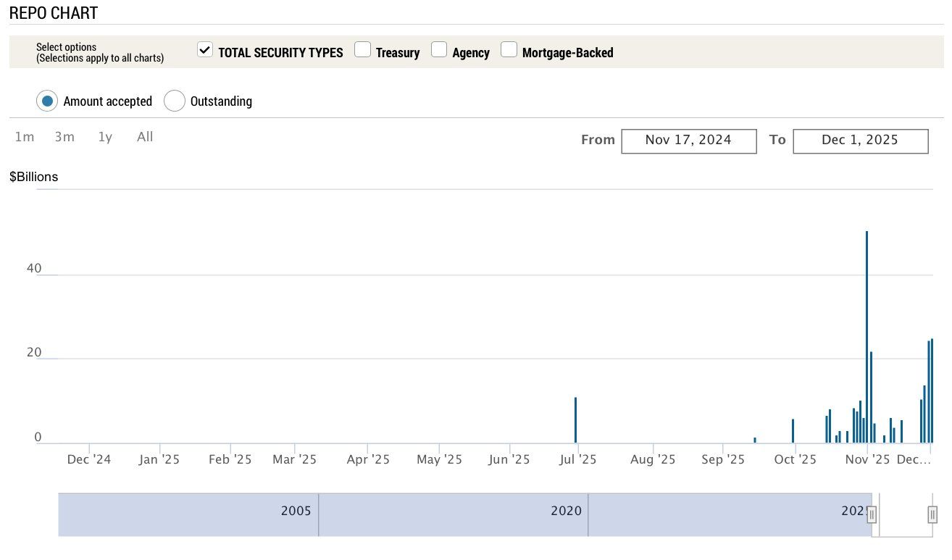This screenshot has height=560, width=952.
Task: Click the rightmost bar in the chart
Action: tap(932, 391)
